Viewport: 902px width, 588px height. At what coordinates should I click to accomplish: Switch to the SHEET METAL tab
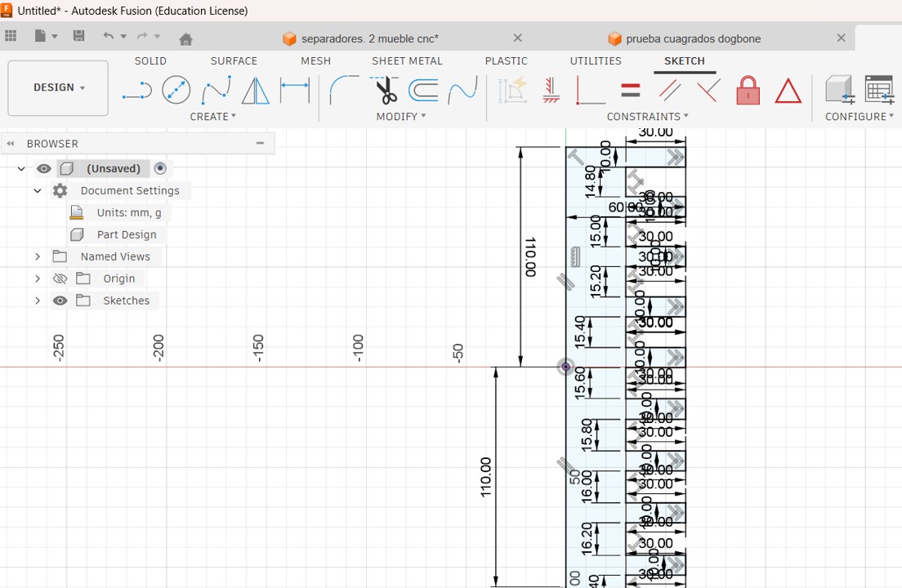[x=407, y=61]
